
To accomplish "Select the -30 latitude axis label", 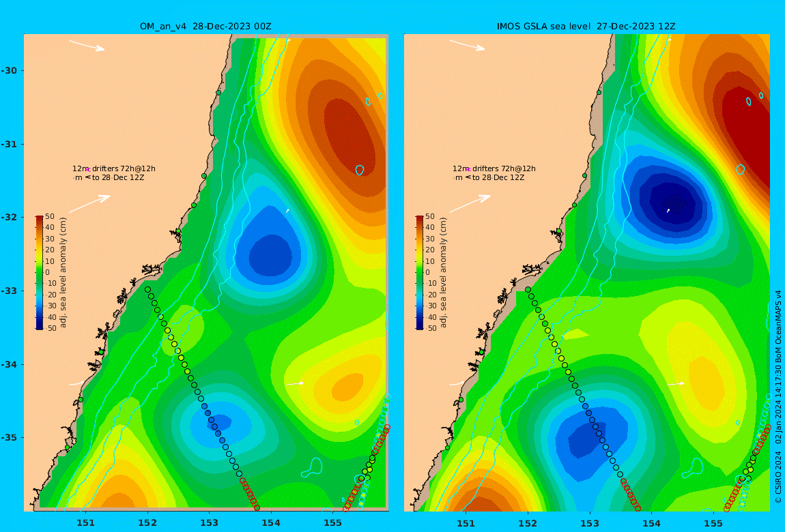I will click(9, 70).
